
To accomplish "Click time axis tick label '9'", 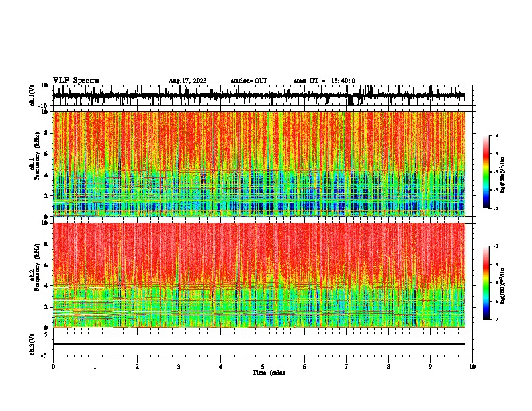I will click(x=430, y=367).
